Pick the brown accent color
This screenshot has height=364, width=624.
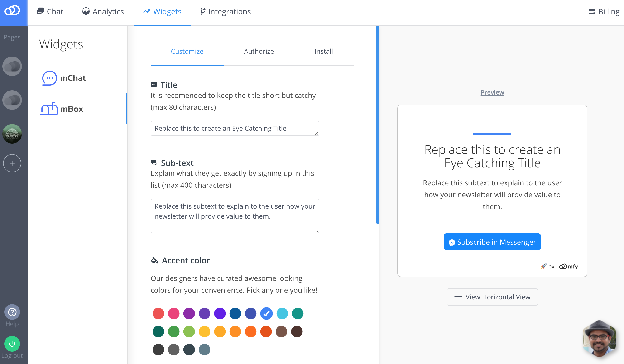(x=282, y=331)
